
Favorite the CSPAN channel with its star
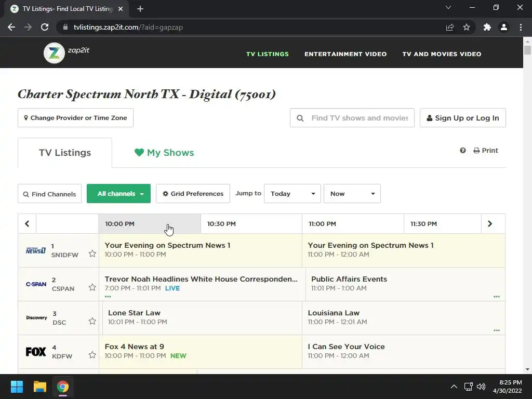(x=92, y=287)
